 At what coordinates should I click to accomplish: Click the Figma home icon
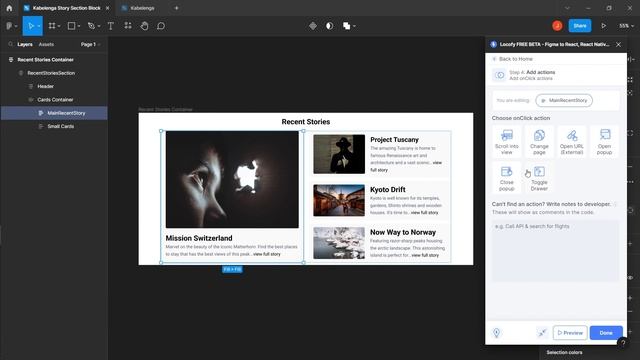click(x=9, y=8)
